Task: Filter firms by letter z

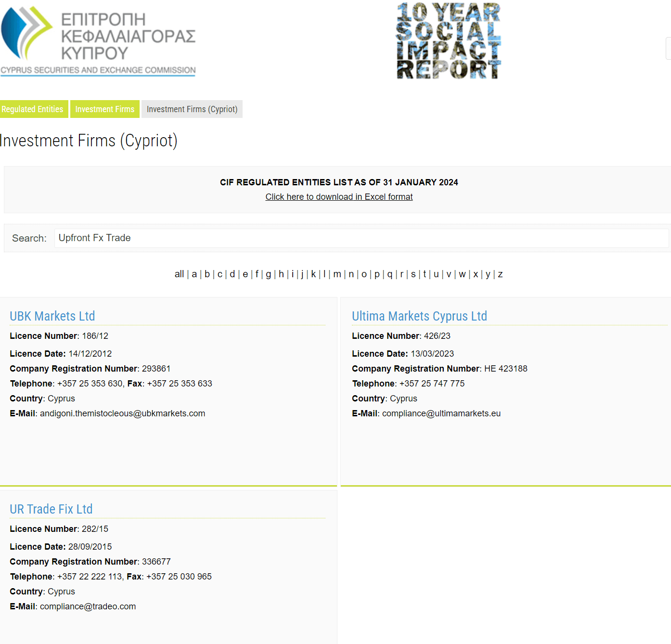Action: (501, 274)
